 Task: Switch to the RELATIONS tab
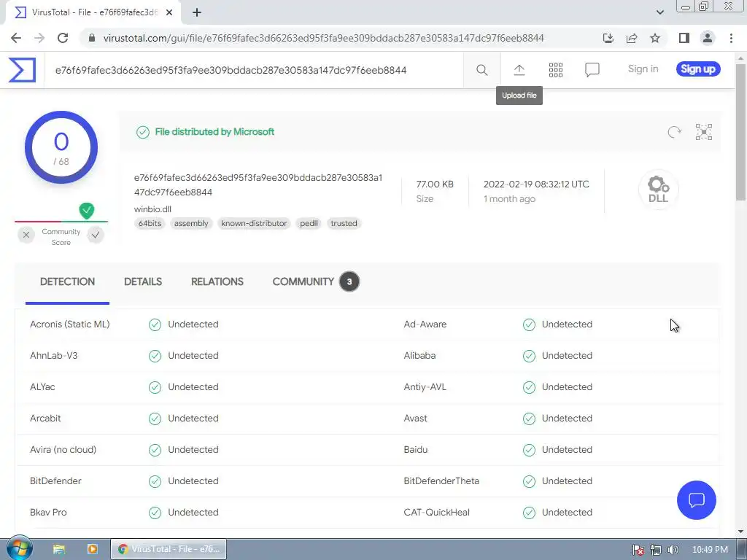tap(217, 282)
